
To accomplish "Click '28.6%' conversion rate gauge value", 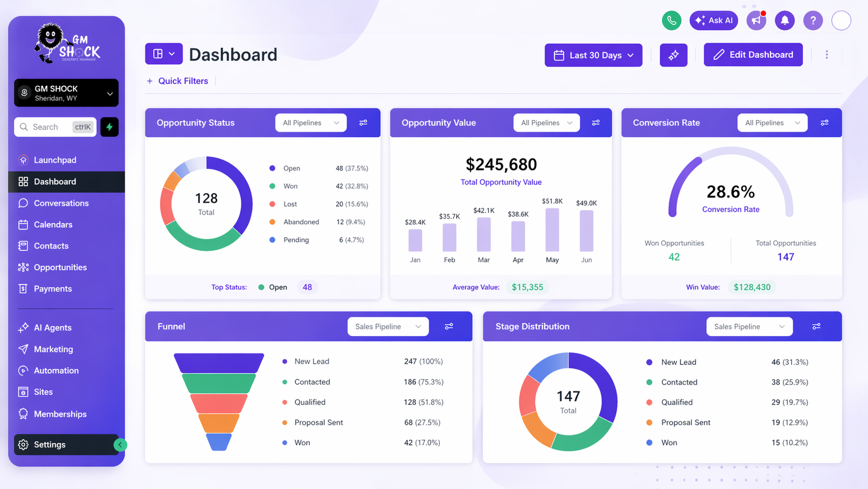I will 730,192.
